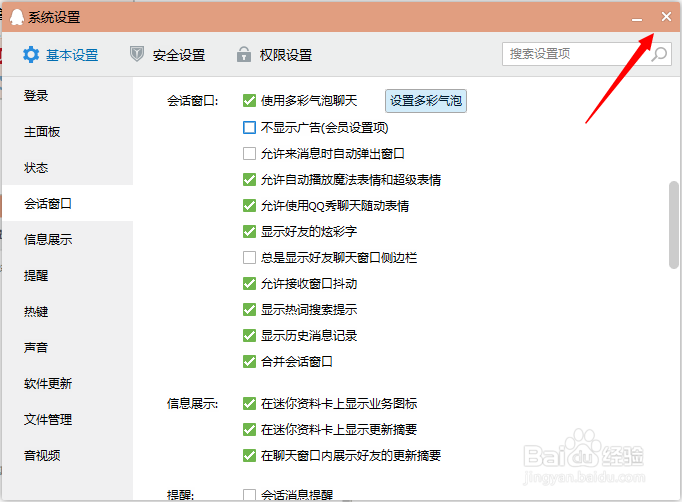The width and height of the screenshot is (682, 502).
Task: Uncheck 允许自动播放魔法表情和超级表情
Action: (249, 180)
